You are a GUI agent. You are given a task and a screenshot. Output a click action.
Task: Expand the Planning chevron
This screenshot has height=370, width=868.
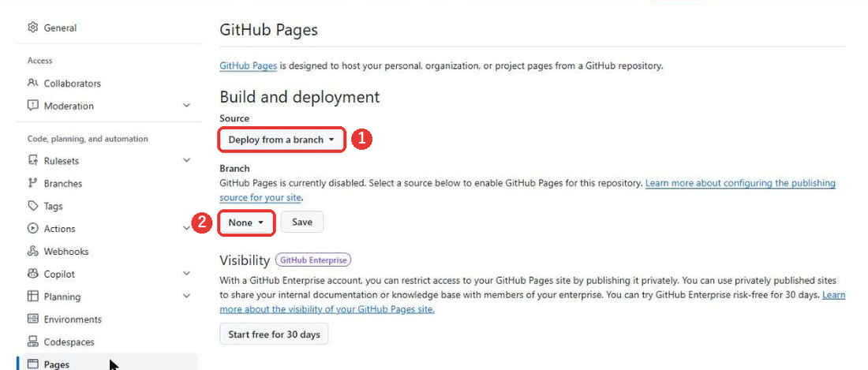[x=186, y=296]
